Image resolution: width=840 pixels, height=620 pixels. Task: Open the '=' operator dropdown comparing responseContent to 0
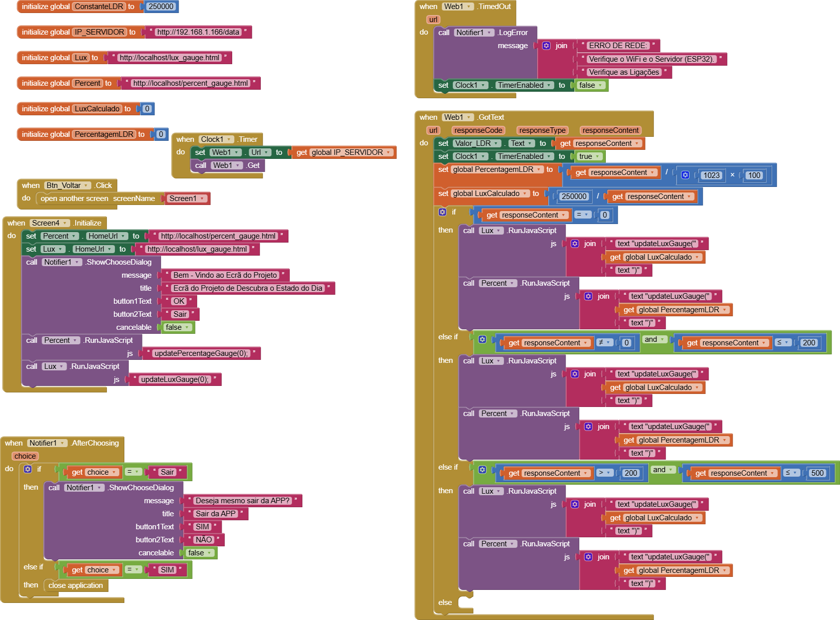(x=583, y=215)
